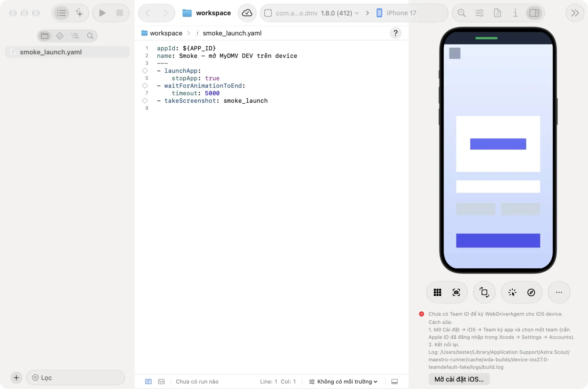Open the document icon in toolbar
The width and height of the screenshot is (588, 389).
498,13
